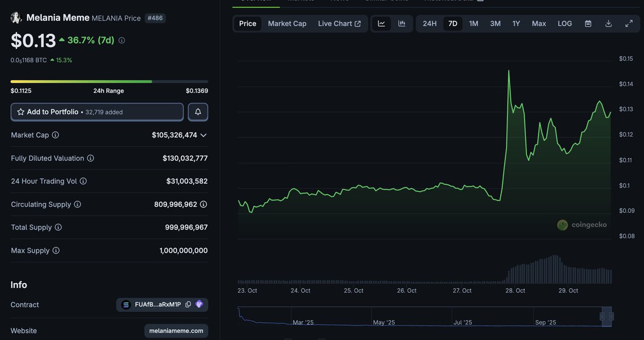644x340 pixels.
Task: Copy the contract address
Action: tap(188, 305)
